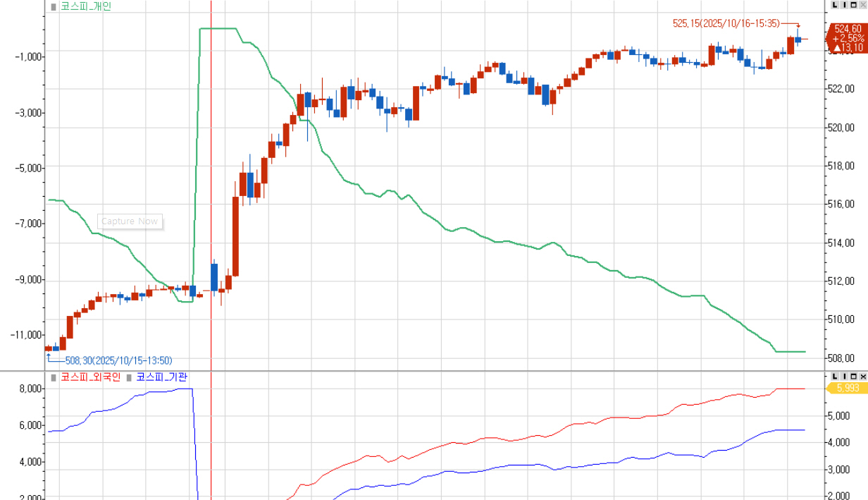Select the red 코스피_외국인 legend label
The width and height of the screenshot is (868, 500).
pyautogui.click(x=90, y=377)
